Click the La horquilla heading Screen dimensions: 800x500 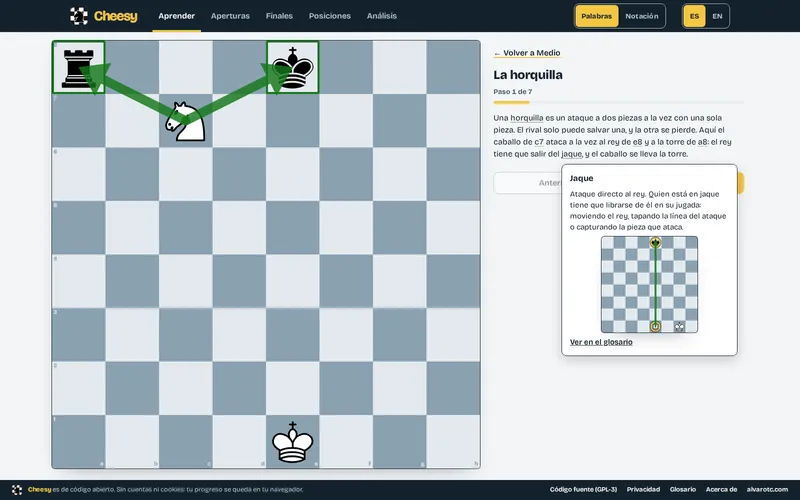528,75
